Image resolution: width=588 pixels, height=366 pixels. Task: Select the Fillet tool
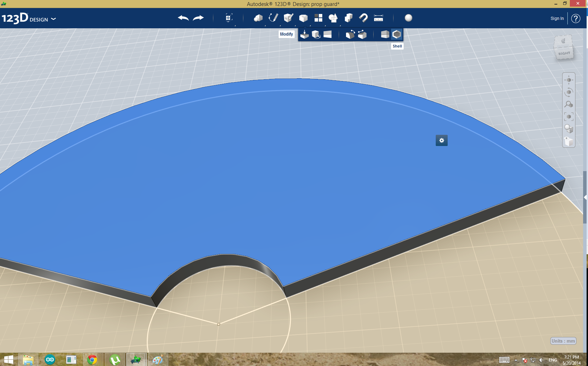tap(350, 34)
